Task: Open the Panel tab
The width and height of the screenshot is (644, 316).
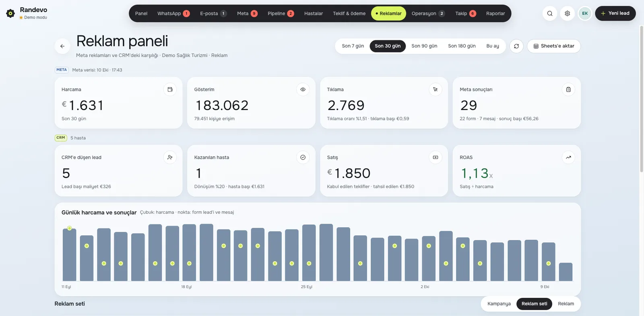Action: tap(141, 13)
